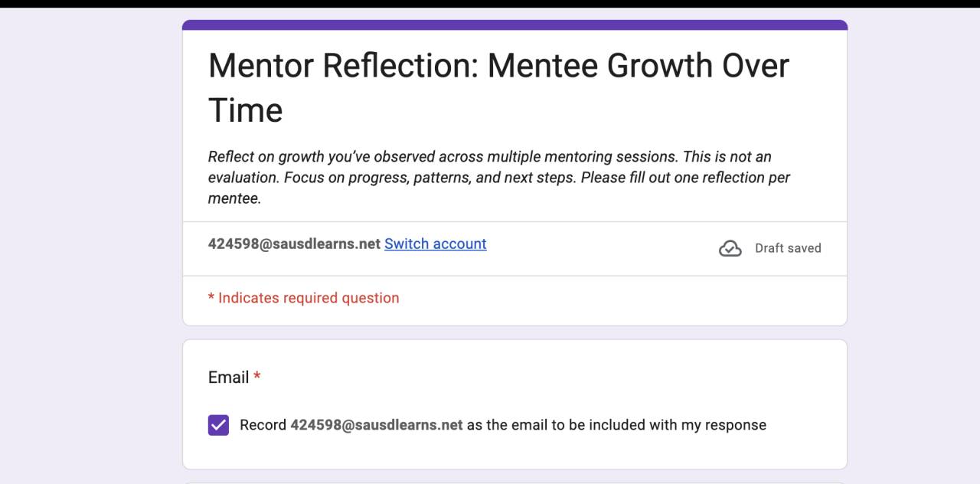Click the Mentor Reflection form title

pyautogui.click(x=498, y=66)
